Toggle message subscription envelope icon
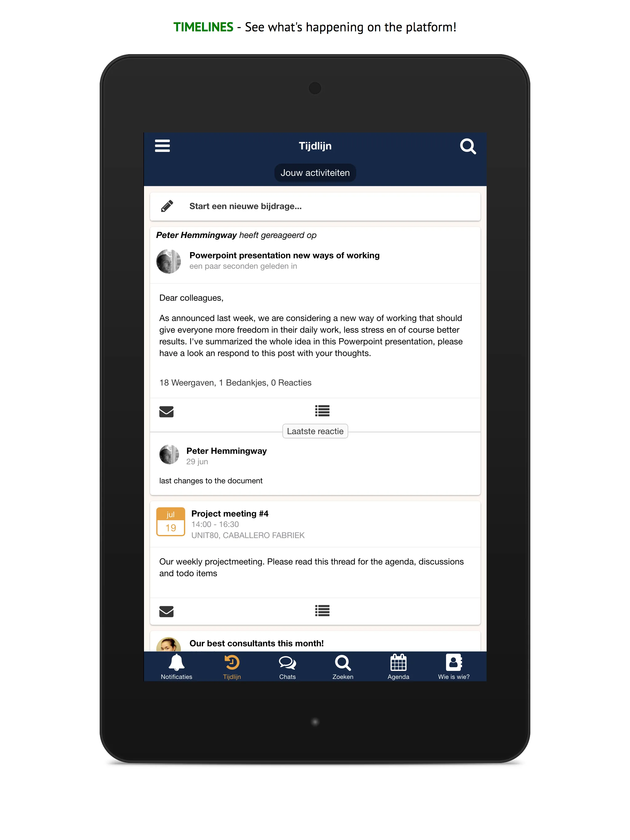Screen dimensions: 630x840 (166, 411)
